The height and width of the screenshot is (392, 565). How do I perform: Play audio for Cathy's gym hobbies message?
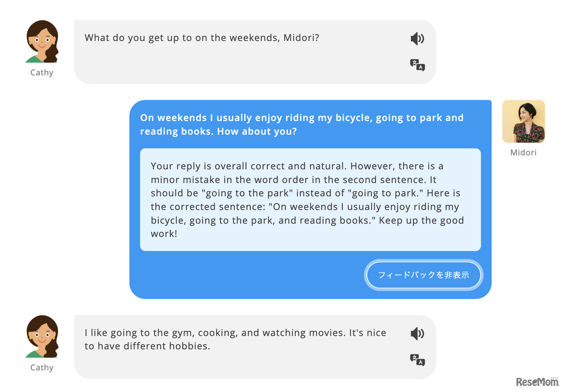pyautogui.click(x=417, y=334)
